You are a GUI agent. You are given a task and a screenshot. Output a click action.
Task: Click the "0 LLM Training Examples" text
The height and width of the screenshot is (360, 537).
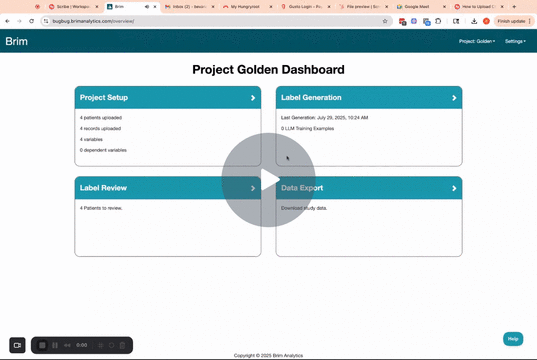click(308, 128)
